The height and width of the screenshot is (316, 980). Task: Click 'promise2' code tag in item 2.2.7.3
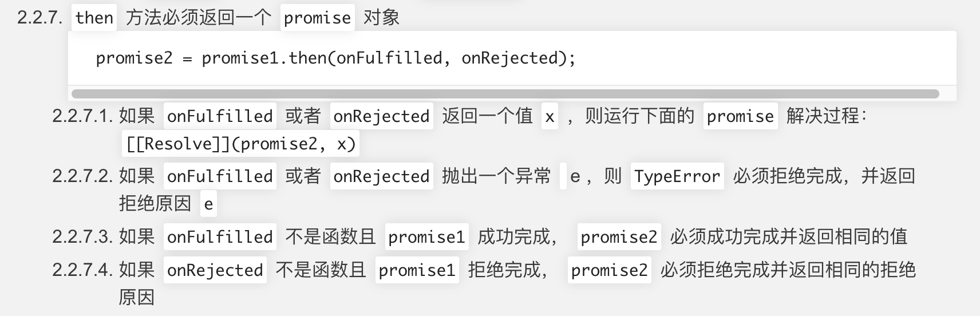619,236
